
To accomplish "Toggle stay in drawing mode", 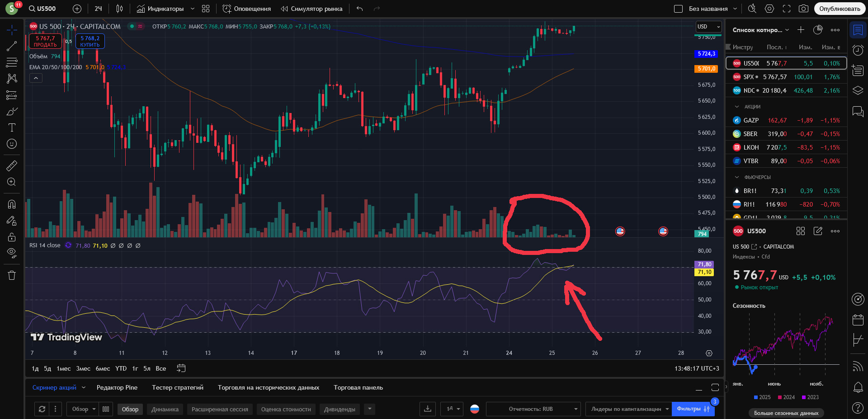I will coord(12,221).
